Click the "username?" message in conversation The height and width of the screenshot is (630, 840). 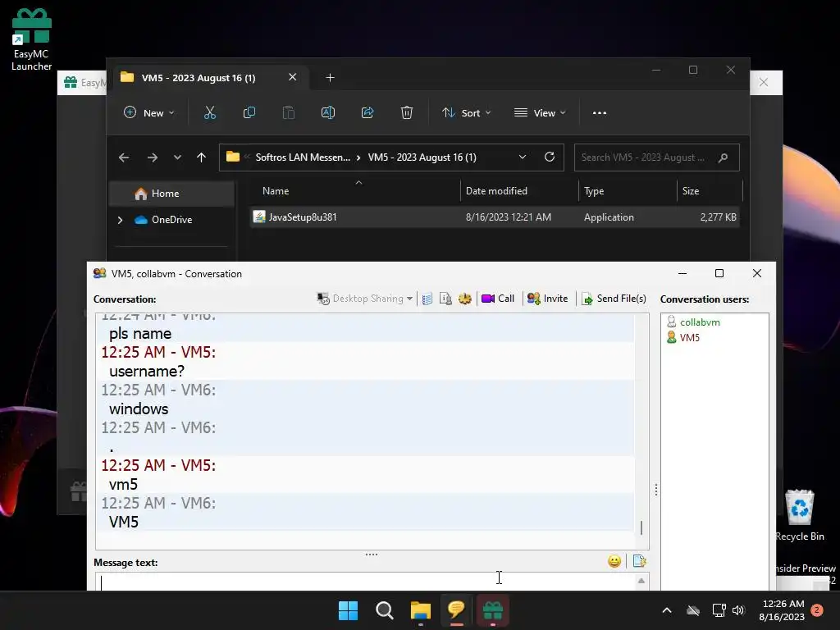point(146,372)
